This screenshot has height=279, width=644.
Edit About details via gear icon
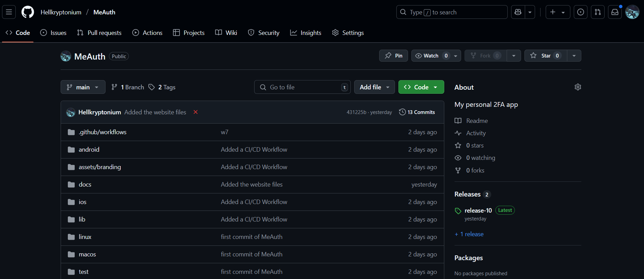578,87
